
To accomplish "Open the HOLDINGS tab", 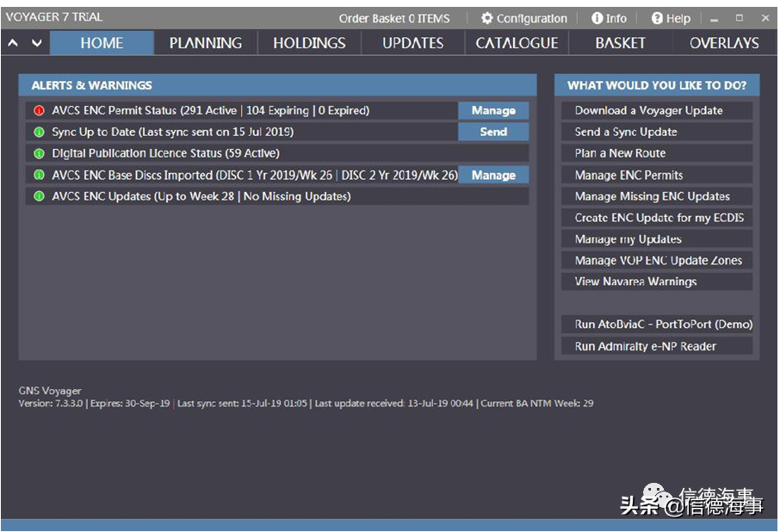I will [309, 43].
